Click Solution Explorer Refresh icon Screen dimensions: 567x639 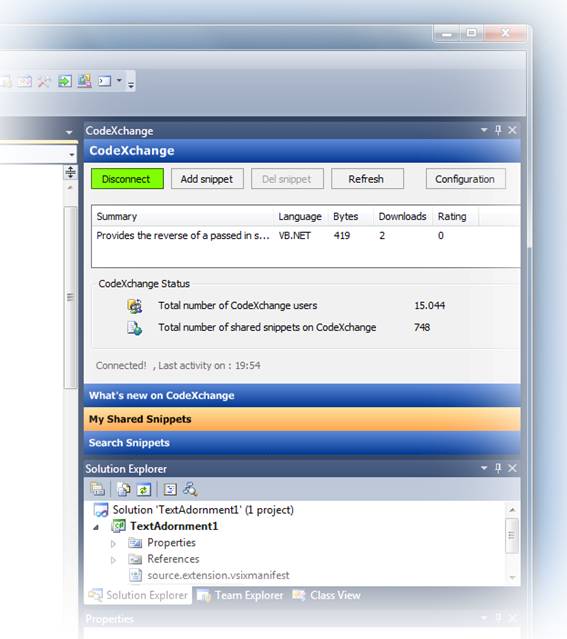(x=143, y=489)
